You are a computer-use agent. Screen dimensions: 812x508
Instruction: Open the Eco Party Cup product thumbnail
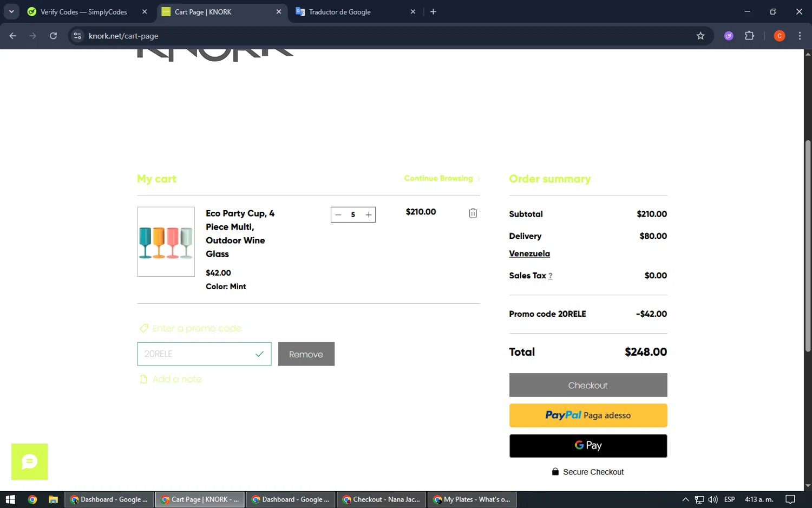click(x=166, y=242)
